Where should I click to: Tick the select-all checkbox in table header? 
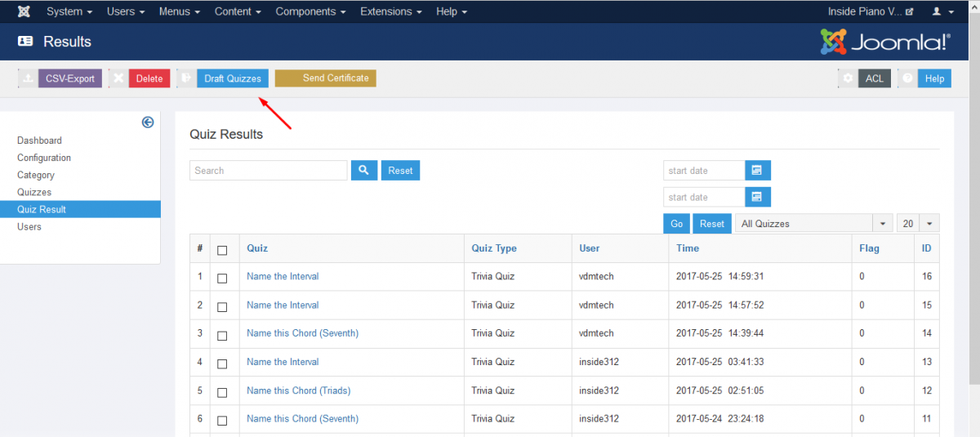coord(222,250)
